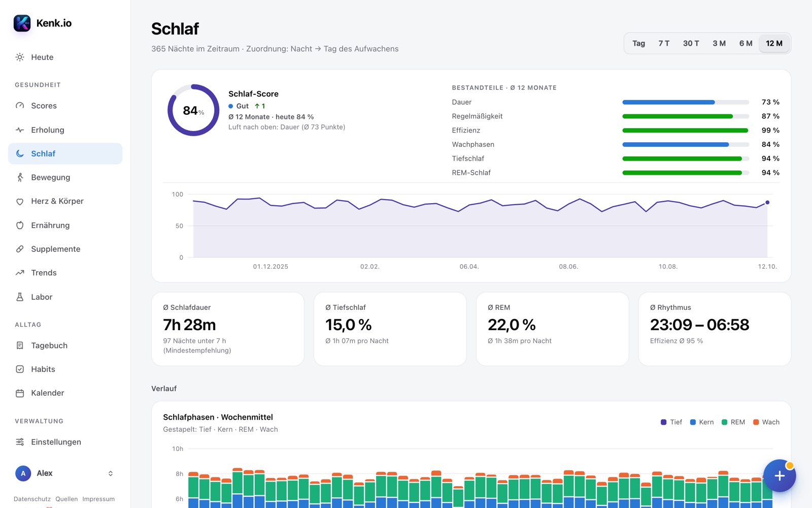The image size is (812, 508).
Task: Click the Einstellungen sliders icon
Action: coord(20,442)
